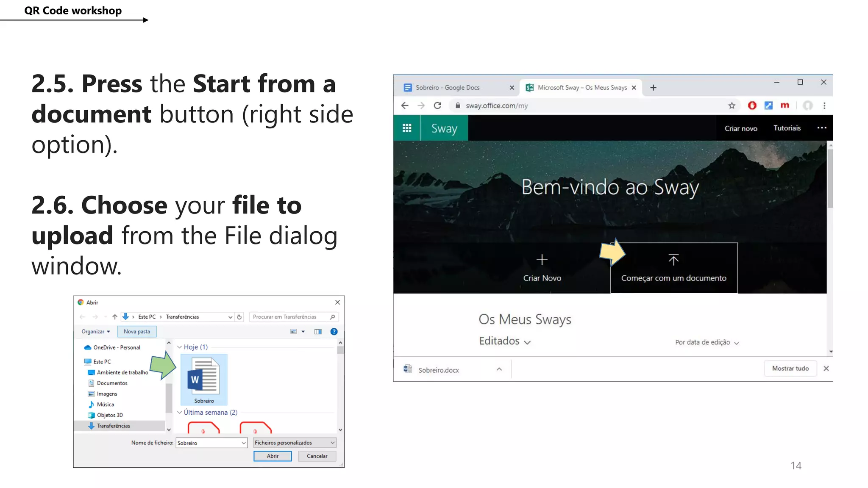Expand the path history dropdown
Screen dimensions: 868x488
pos(230,317)
